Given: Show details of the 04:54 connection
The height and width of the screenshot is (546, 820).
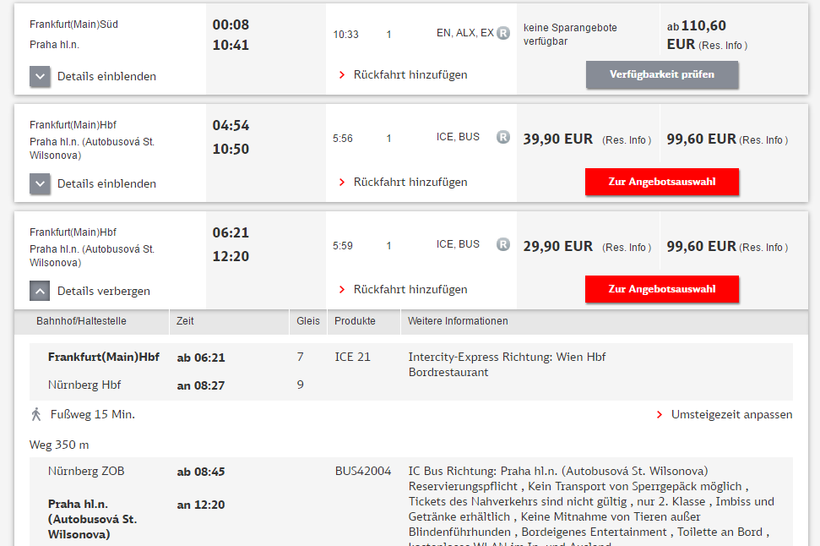Looking at the screenshot, I should [40, 184].
